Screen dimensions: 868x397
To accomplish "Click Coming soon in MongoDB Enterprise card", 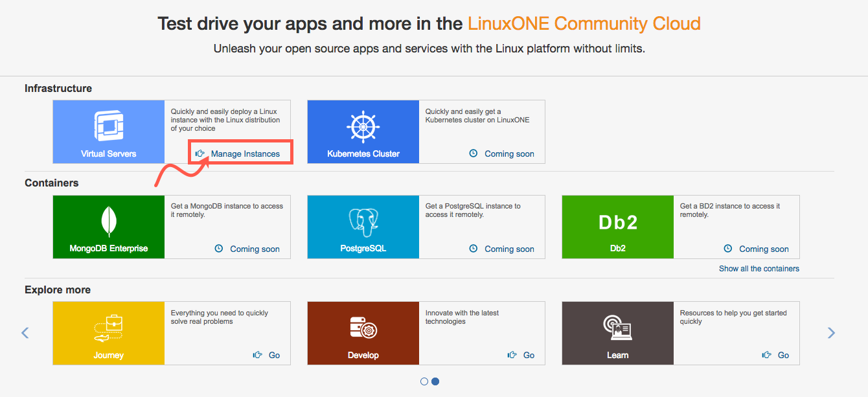I will click(x=255, y=249).
